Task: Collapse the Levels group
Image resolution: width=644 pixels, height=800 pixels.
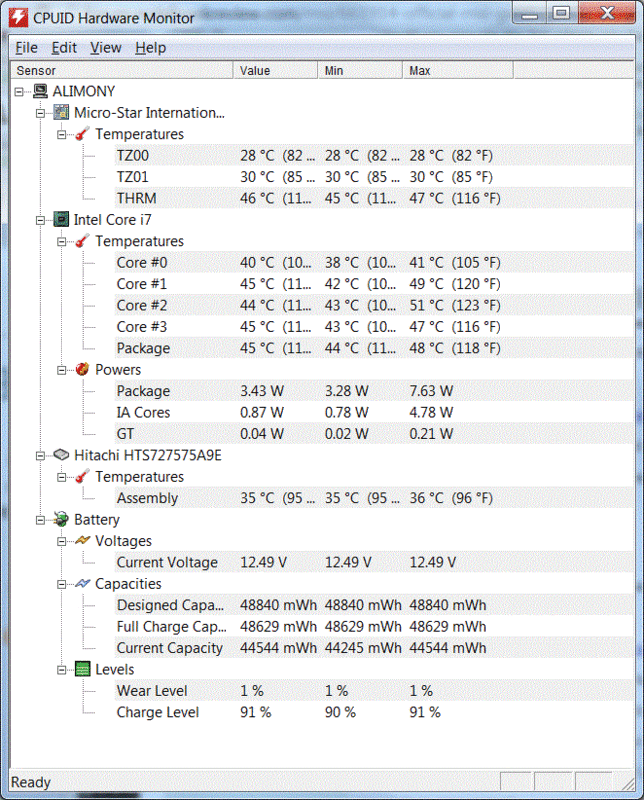Action: 62,670
